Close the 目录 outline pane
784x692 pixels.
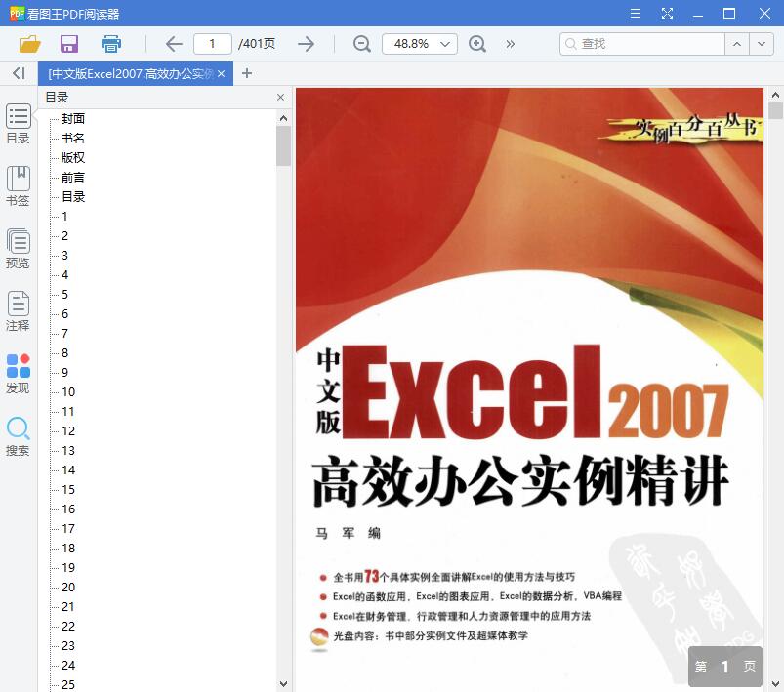(280, 97)
